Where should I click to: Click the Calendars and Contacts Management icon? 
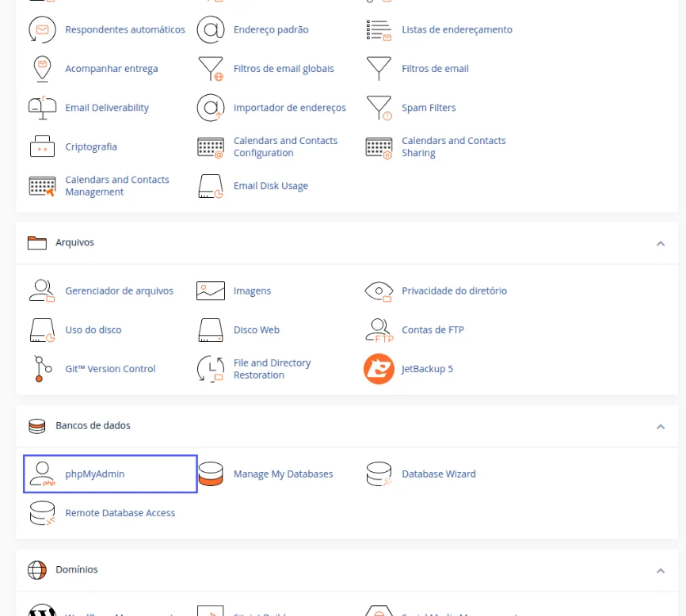click(x=42, y=186)
